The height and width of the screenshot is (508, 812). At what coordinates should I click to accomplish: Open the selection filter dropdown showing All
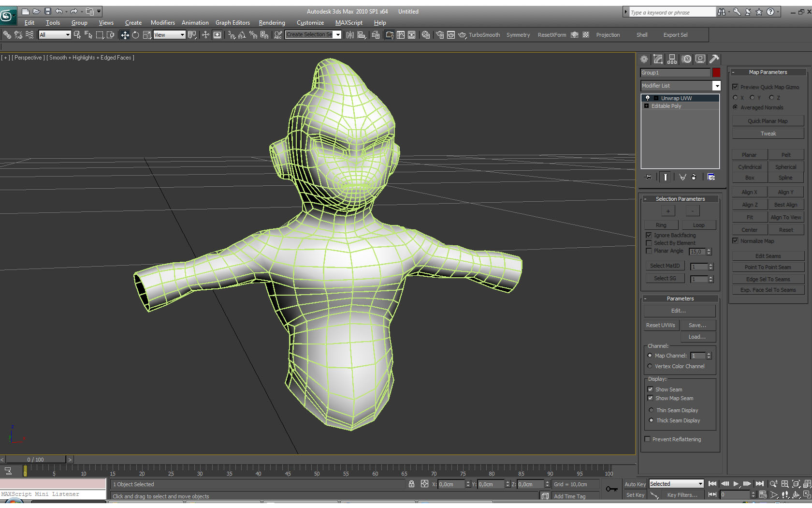(68, 35)
